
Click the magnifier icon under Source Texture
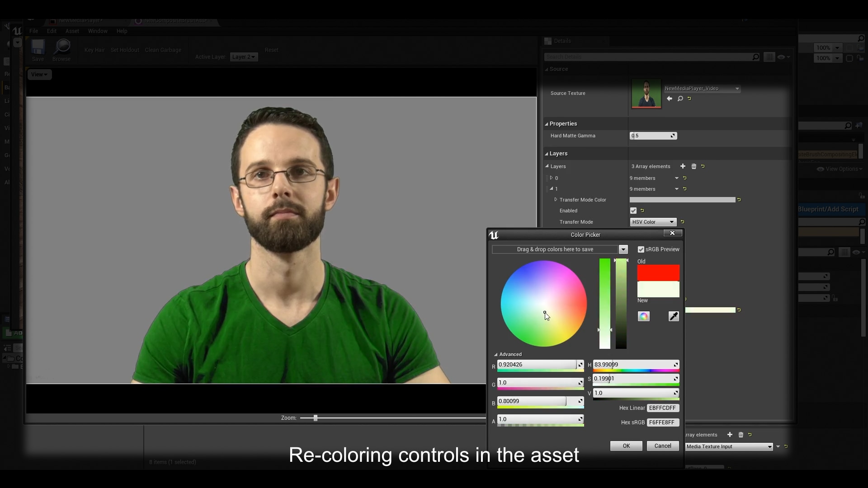tap(680, 99)
